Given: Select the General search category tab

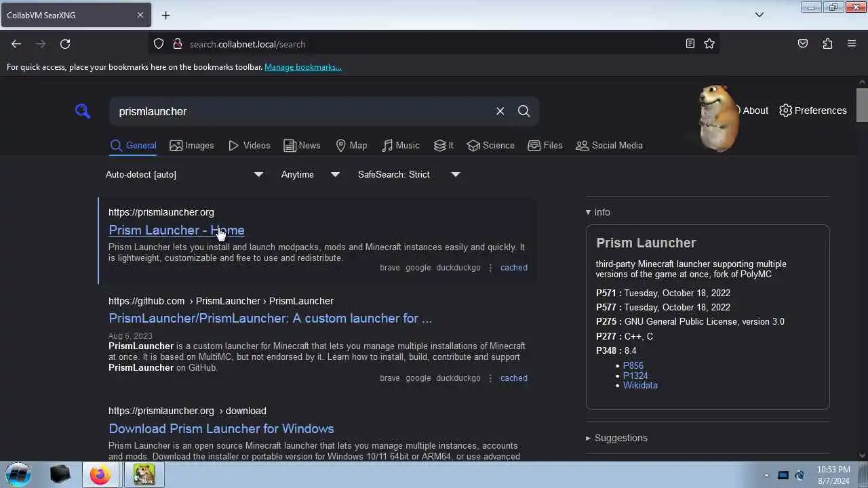Looking at the screenshot, I should [x=133, y=145].
